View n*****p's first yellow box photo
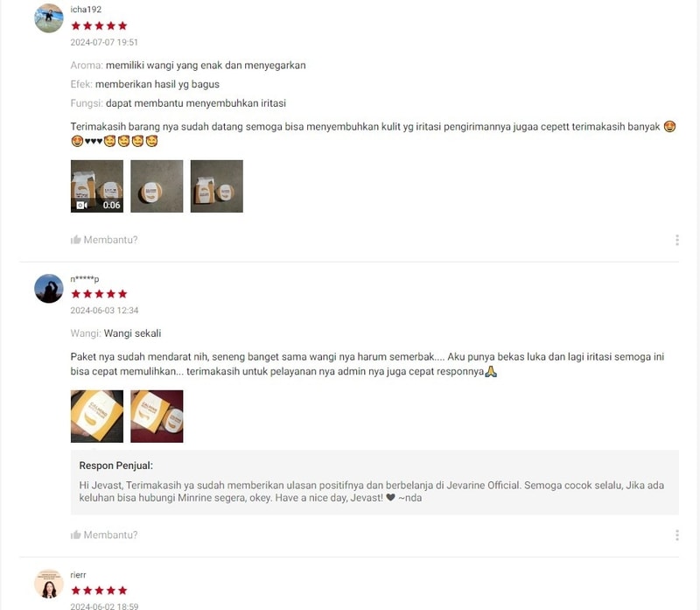700x610 pixels. point(97,417)
